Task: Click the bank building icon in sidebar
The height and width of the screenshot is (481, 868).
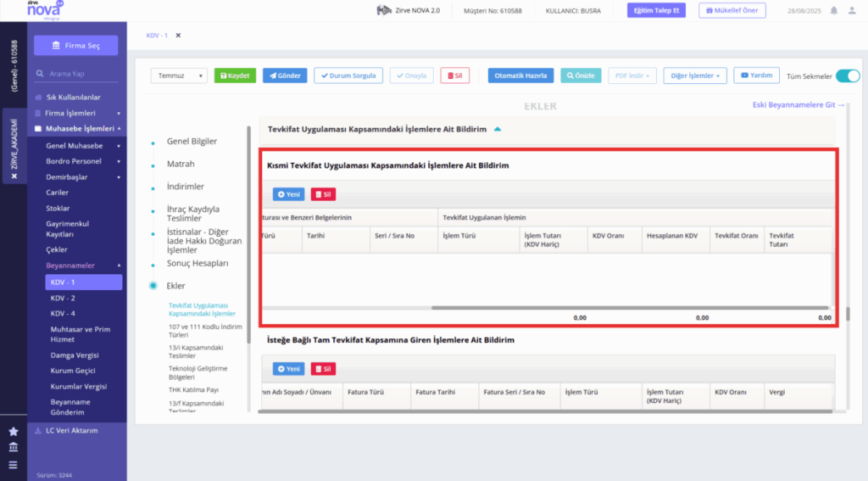Action: click(x=14, y=447)
